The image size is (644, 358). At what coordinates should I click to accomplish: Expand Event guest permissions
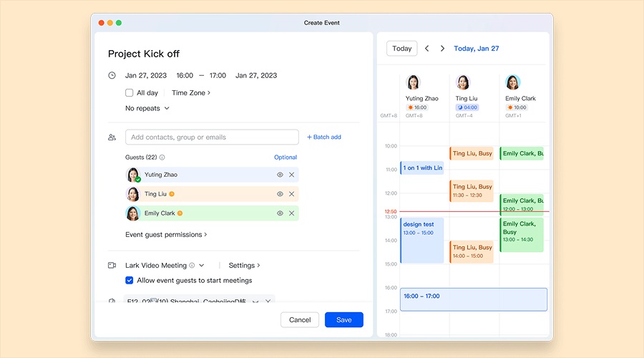166,235
